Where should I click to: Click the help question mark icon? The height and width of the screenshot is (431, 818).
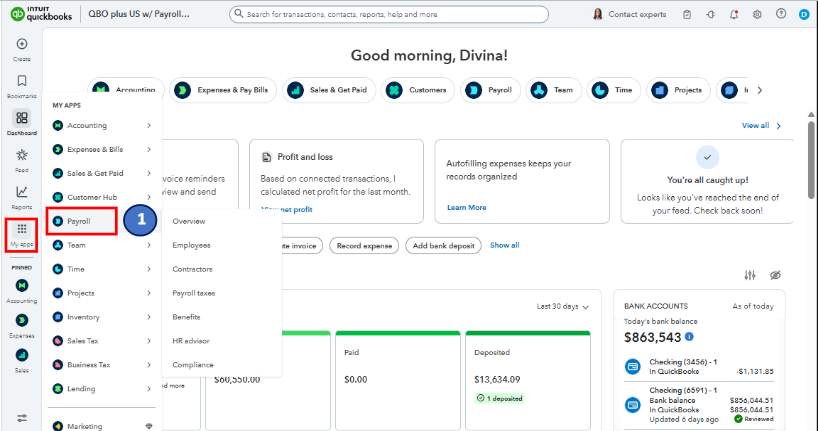click(x=780, y=15)
